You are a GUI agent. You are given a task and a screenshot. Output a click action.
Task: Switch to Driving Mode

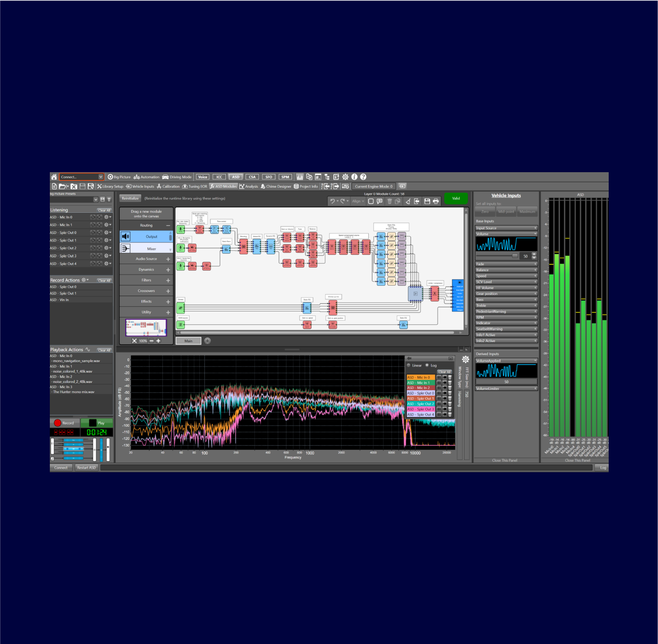[177, 177]
